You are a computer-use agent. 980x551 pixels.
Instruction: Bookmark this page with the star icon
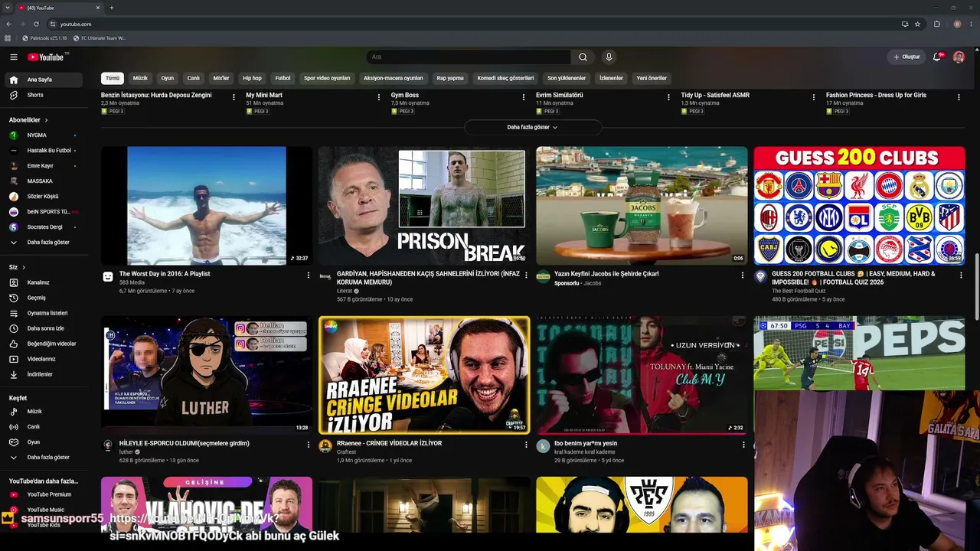click(917, 24)
